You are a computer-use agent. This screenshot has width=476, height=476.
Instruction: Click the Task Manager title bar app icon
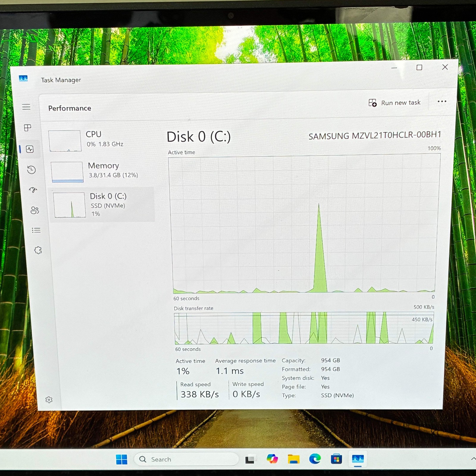(23, 79)
